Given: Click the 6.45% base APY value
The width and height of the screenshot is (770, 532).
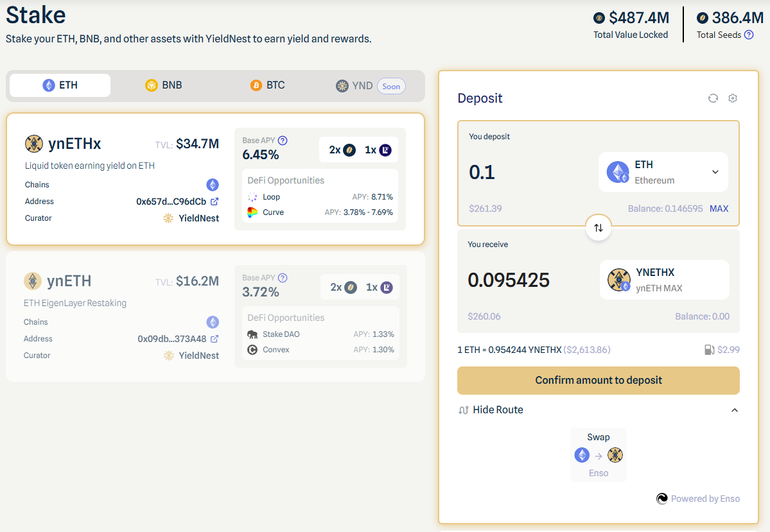Looking at the screenshot, I should click(x=261, y=155).
